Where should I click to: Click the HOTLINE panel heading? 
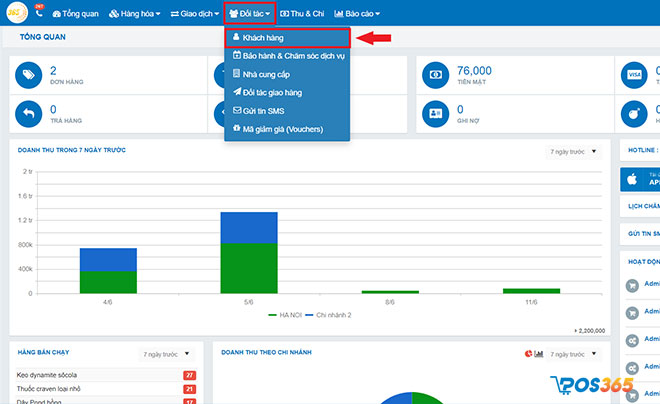click(644, 150)
